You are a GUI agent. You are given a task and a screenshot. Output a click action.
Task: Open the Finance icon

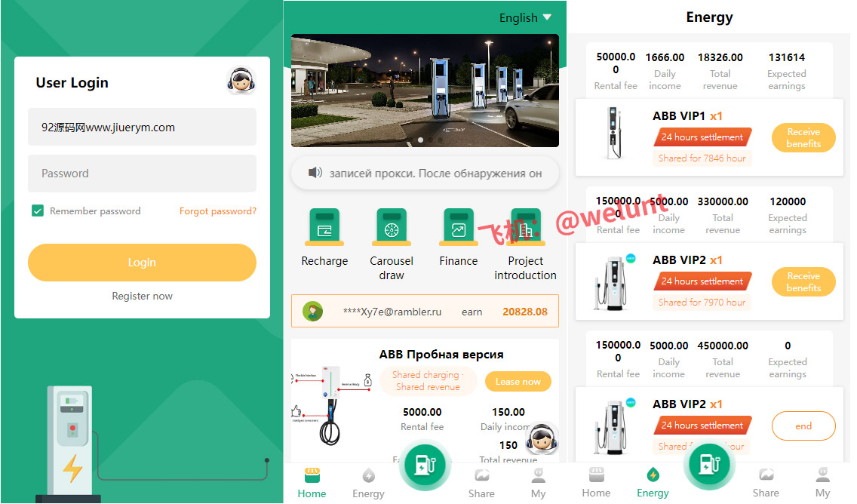pos(459,226)
